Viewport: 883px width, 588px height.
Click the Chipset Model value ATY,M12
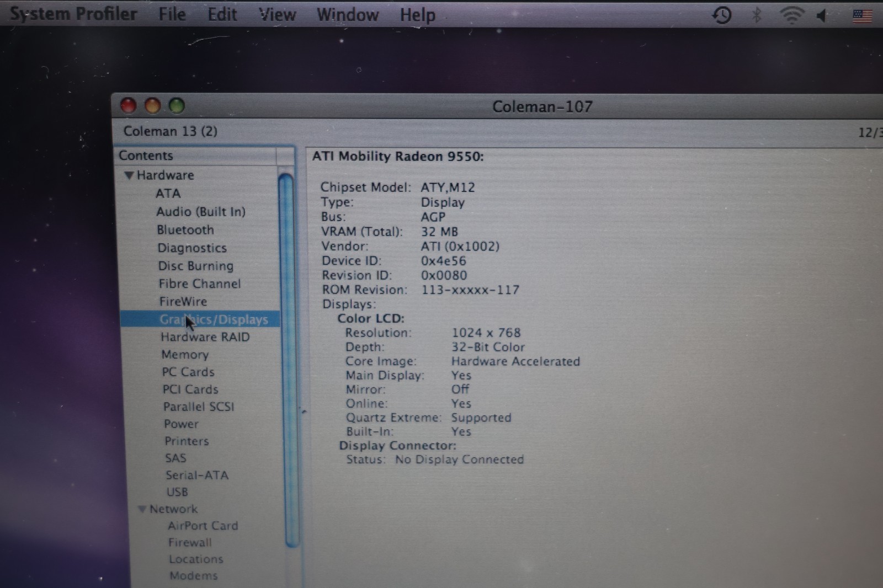tap(448, 188)
